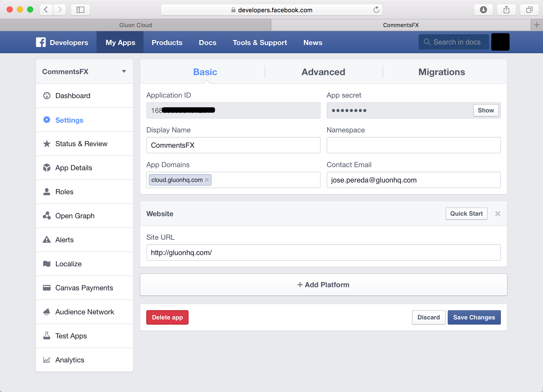
Task: Select the CommentsFX browser tab
Action: 401,25
